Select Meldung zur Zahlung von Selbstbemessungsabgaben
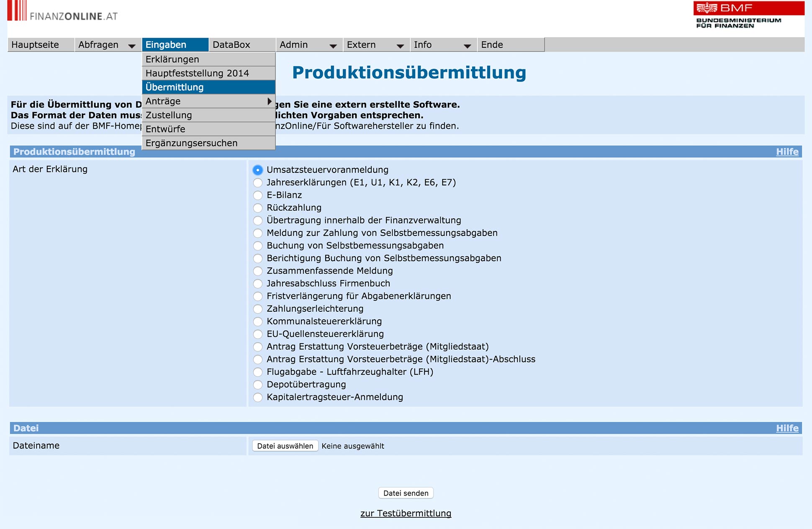 [258, 233]
